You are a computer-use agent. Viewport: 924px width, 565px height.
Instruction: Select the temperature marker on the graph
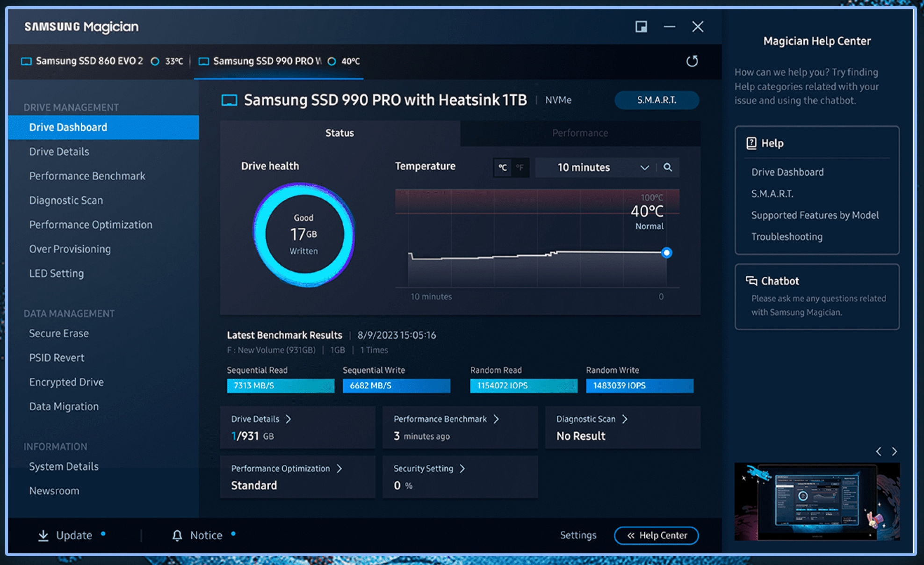click(x=667, y=253)
